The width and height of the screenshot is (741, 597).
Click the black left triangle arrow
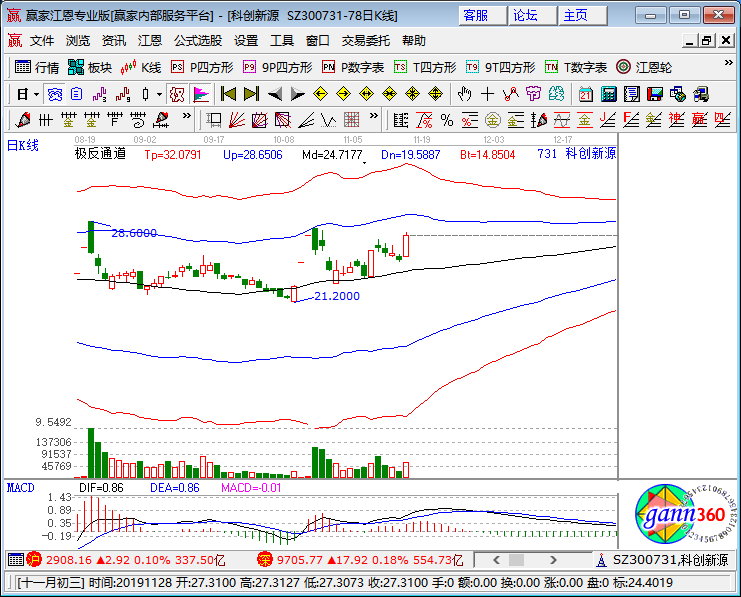[275, 95]
